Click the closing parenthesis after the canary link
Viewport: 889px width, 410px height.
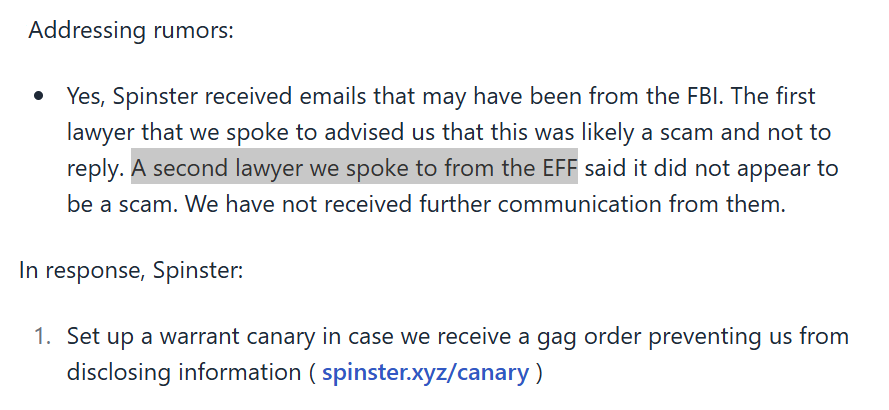coord(539,373)
